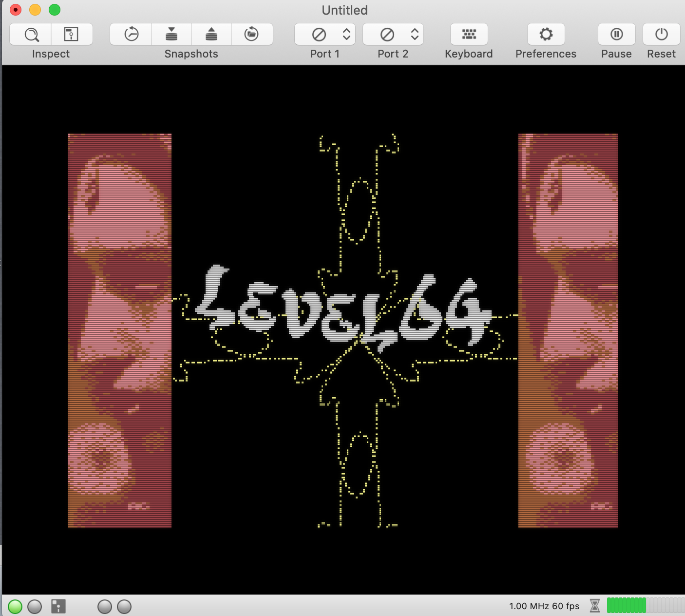Reset the emulated machine
This screenshot has width=685, height=616.
pyautogui.click(x=661, y=34)
